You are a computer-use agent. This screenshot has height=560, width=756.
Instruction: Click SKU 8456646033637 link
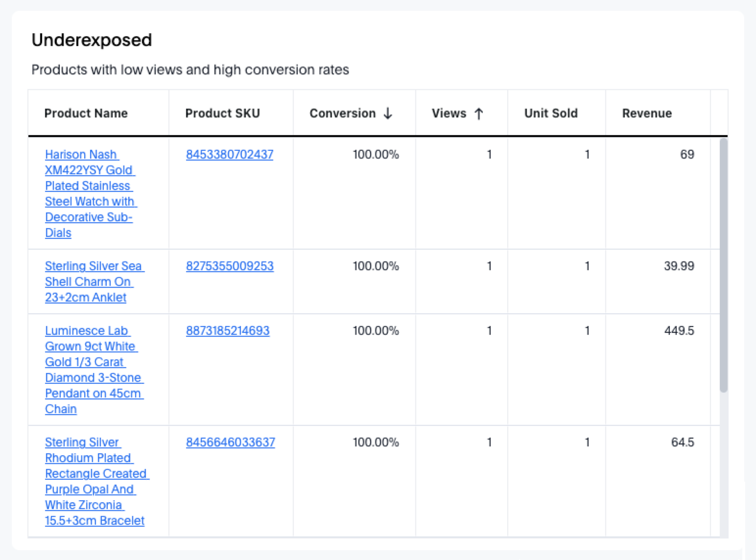231,443
